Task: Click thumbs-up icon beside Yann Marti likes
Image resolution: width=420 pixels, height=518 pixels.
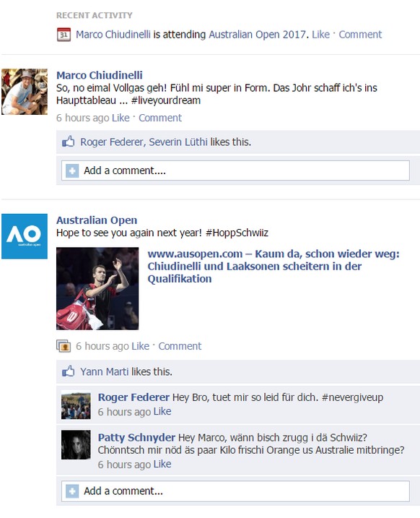Action: click(69, 371)
